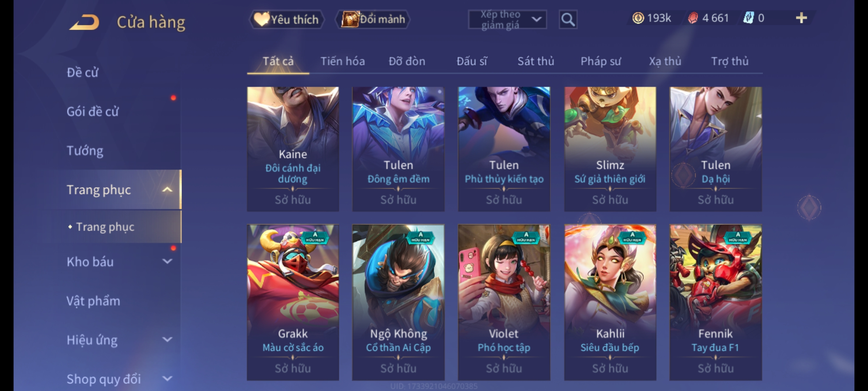Open Gói đề cử in sidebar
The height and width of the screenshot is (391, 868).
tap(93, 112)
